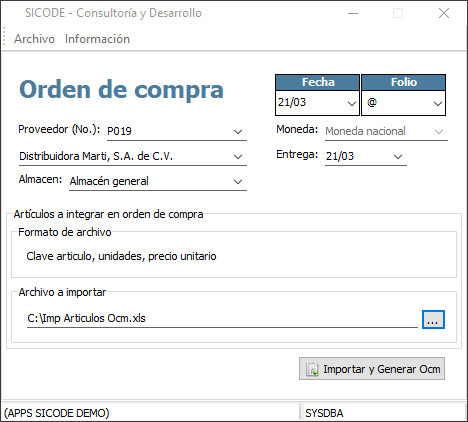
Task: Expand the Folio dropdown arrow
Action: [438, 104]
